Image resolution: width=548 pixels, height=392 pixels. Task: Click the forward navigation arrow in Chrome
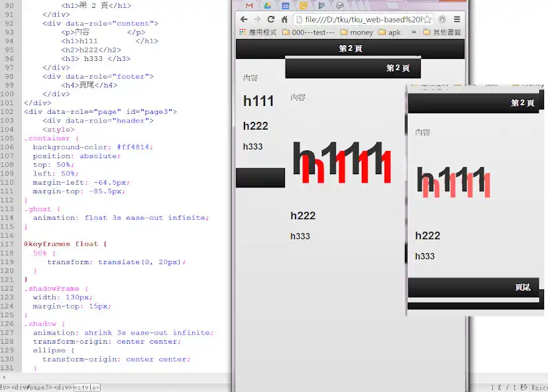click(257, 19)
